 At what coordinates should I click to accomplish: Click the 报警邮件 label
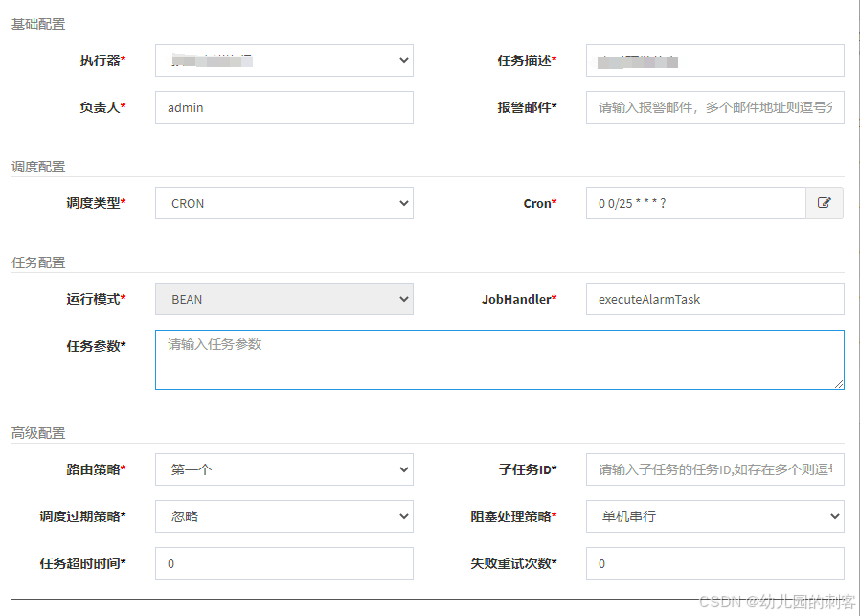(x=527, y=107)
